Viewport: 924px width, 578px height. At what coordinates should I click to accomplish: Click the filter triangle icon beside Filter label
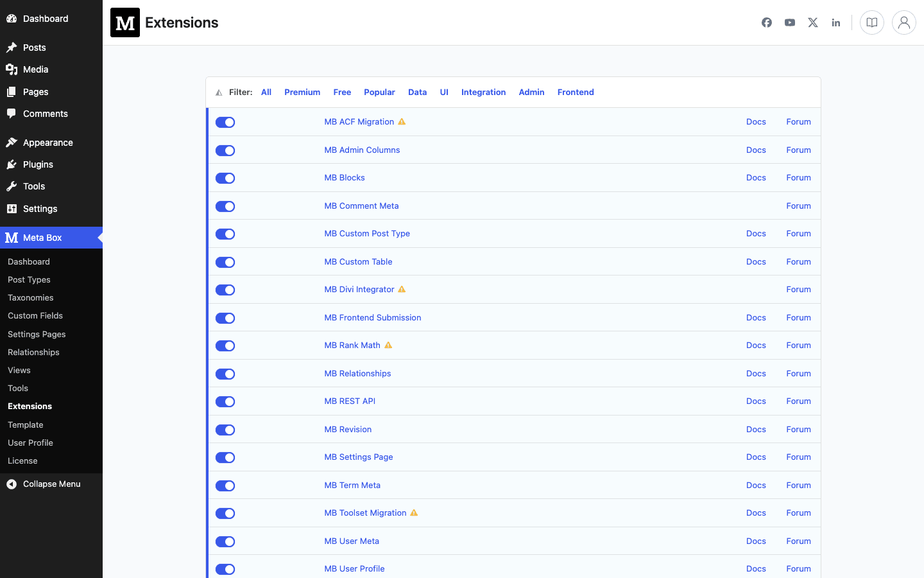(219, 92)
